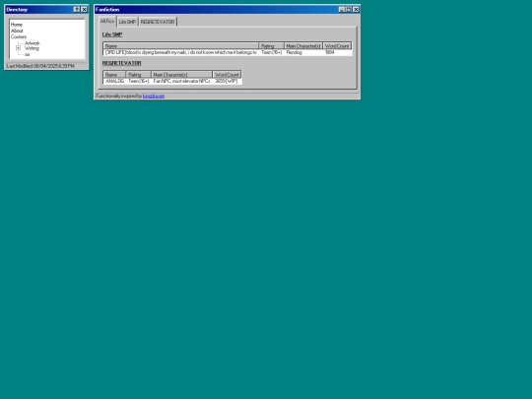Screen dimensions: 532x399
Task: Select the Writing tree item label
Action: [32, 48]
